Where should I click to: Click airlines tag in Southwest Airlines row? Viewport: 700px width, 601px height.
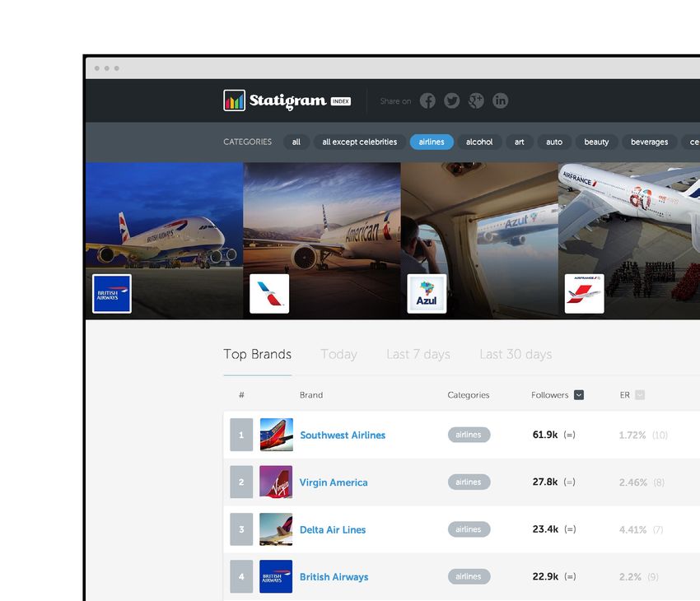click(x=469, y=435)
